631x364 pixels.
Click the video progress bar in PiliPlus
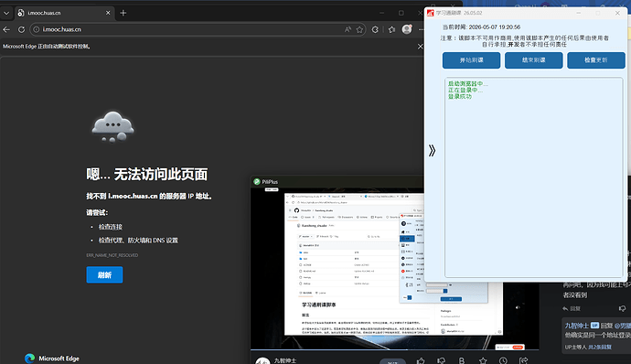(x=394, y=349)
